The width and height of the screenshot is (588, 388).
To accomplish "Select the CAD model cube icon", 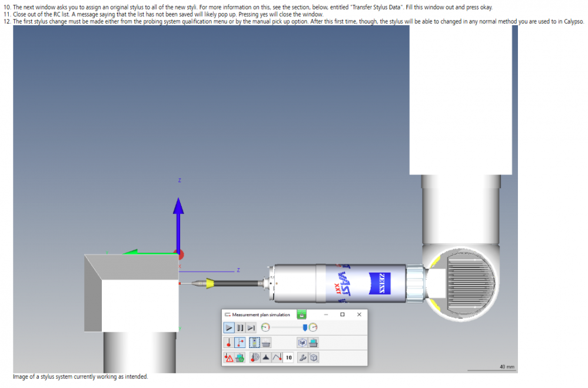I will [x=301, y=343].
